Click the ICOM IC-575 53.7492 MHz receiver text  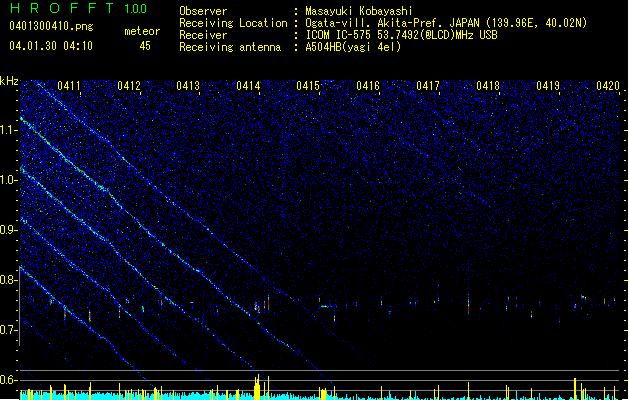tap(401, 35)
